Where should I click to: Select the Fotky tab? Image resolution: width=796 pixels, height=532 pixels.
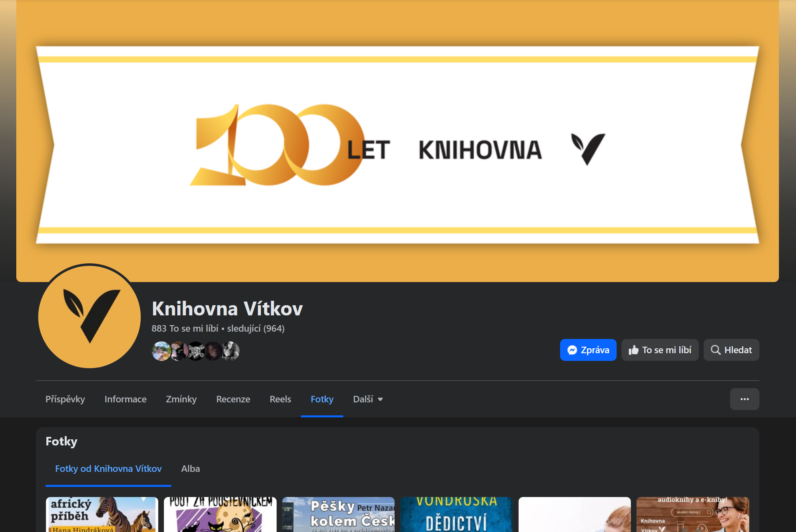coord(322,399)
